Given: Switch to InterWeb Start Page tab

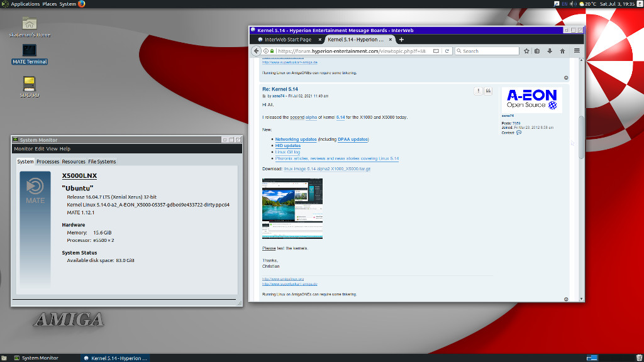Looking at the screenshot, I should 287,40.
